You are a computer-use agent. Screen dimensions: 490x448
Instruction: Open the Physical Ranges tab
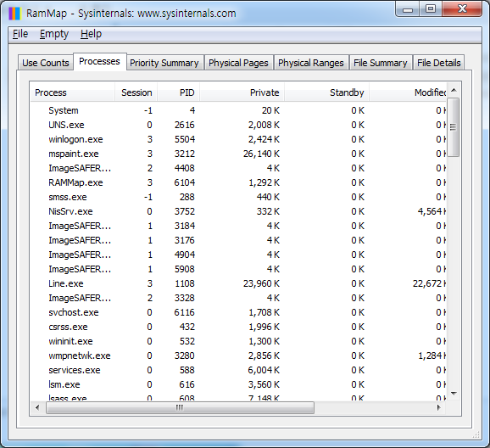pyautogui.click(x=311, y=63)
